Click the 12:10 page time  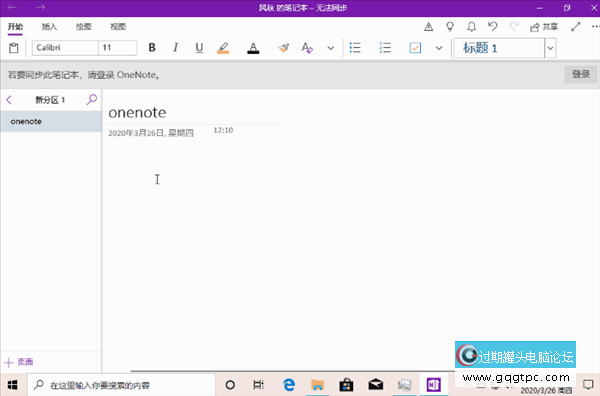(223, 130)
